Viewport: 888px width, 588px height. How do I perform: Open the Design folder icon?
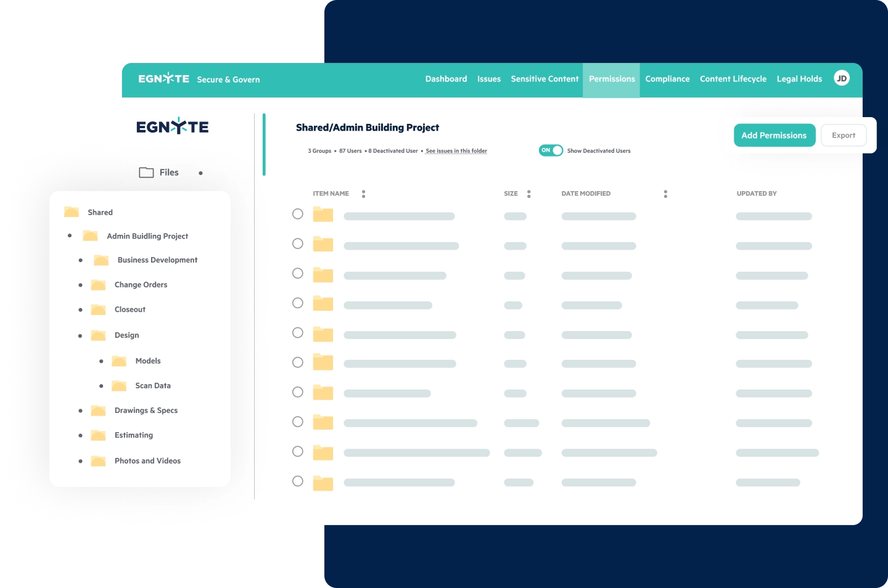pos(98,335)
